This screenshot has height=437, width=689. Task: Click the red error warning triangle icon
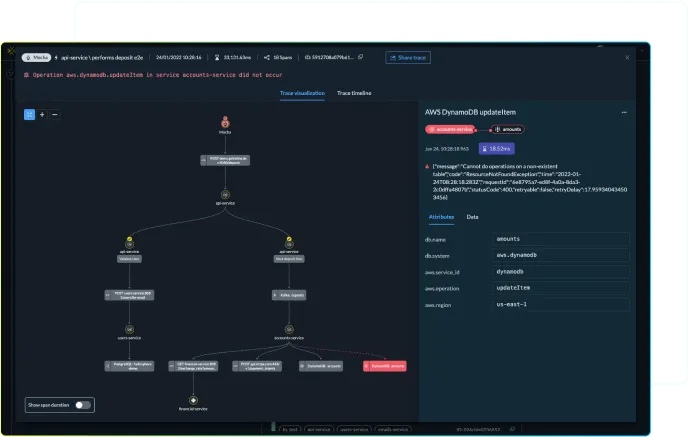coord(427,166)
